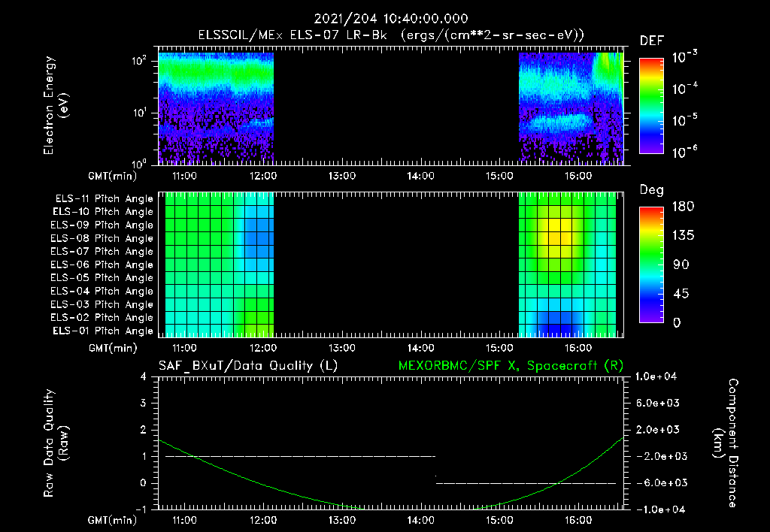Click the 90 value on Deg scale

coord(681,264)
